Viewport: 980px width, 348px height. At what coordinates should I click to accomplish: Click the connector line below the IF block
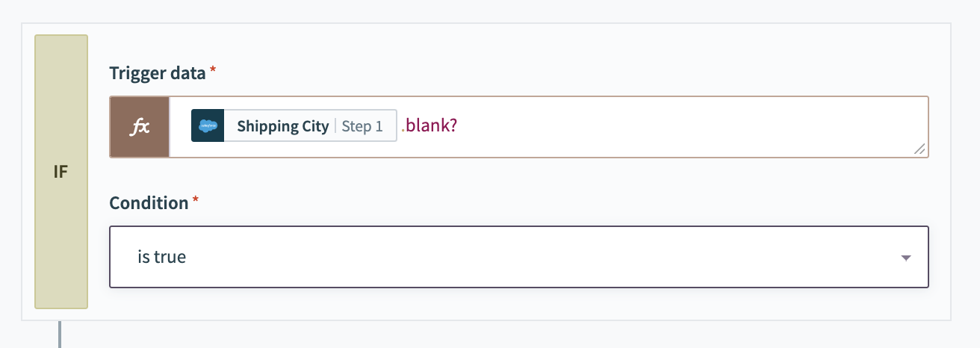[x=59, y=334]
